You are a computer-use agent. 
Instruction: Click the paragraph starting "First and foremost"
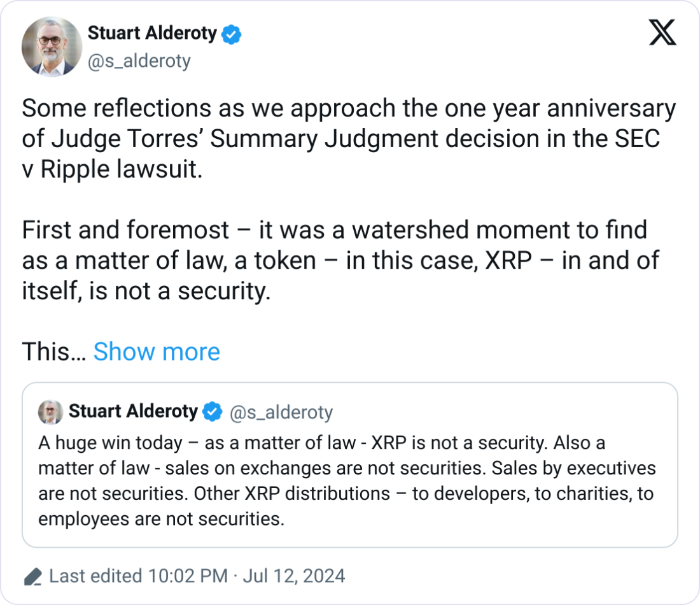pos(340,261)
